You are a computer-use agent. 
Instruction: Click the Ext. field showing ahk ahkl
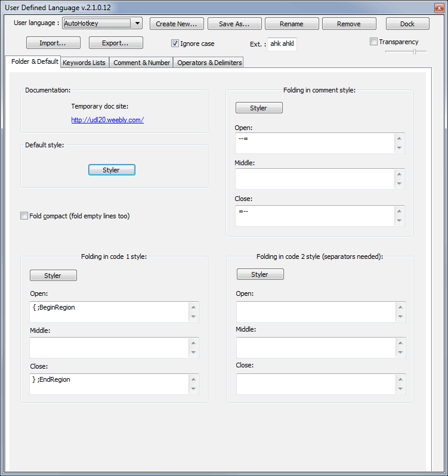pyautogui.click(x=282, y=44)
